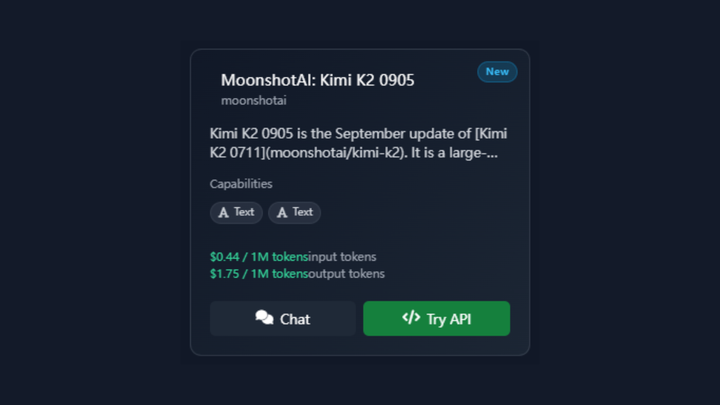Click the 'output tokens' label
The width and height of the screenshot is (720, 405).
[x=347, y=273]
